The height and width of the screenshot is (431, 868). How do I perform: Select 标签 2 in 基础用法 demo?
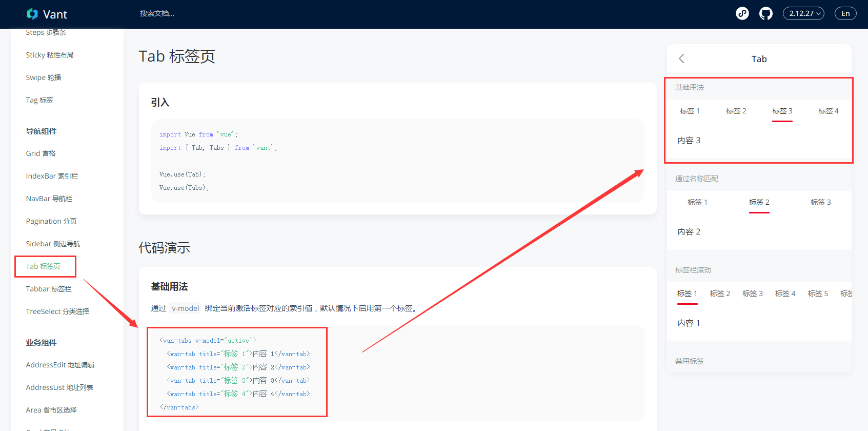pos(736,111)
